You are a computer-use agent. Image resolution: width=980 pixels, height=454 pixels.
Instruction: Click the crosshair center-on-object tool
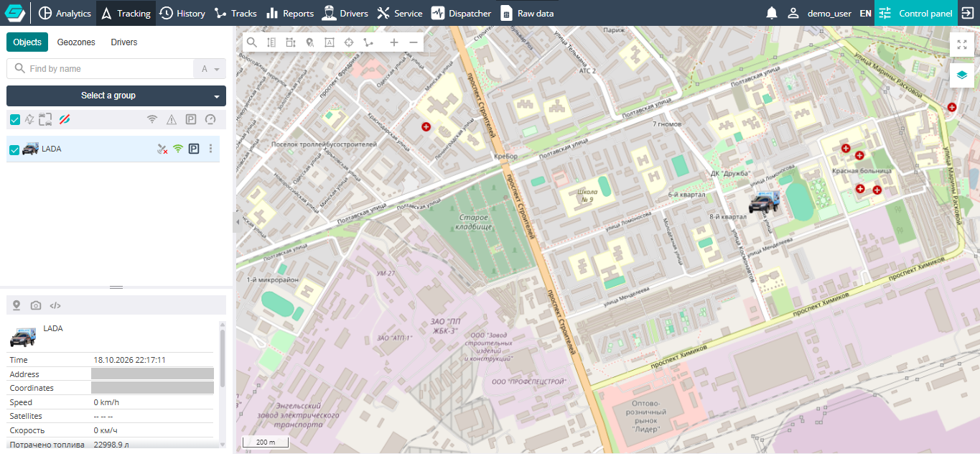tap(349, 42)
